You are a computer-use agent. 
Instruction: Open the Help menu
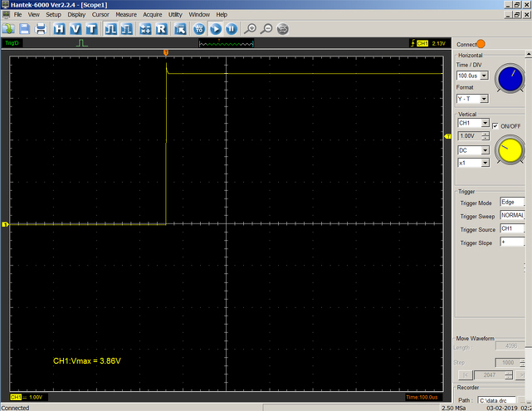point(222,15)
